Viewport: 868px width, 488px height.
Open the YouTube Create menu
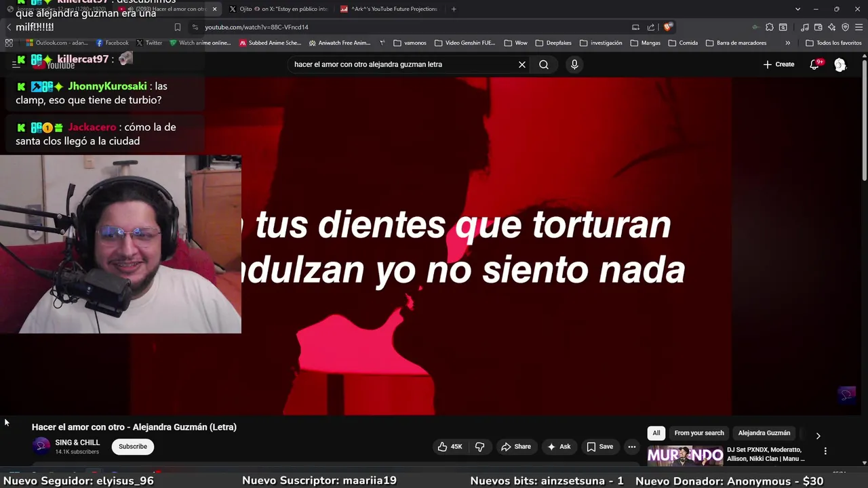(x=778, y=64)
